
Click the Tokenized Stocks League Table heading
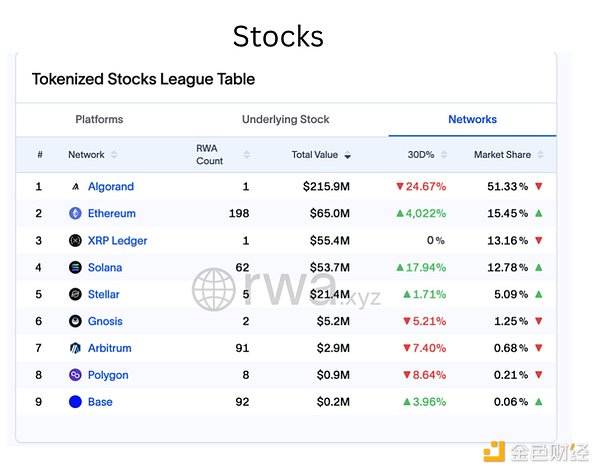[x=143, y=79]
